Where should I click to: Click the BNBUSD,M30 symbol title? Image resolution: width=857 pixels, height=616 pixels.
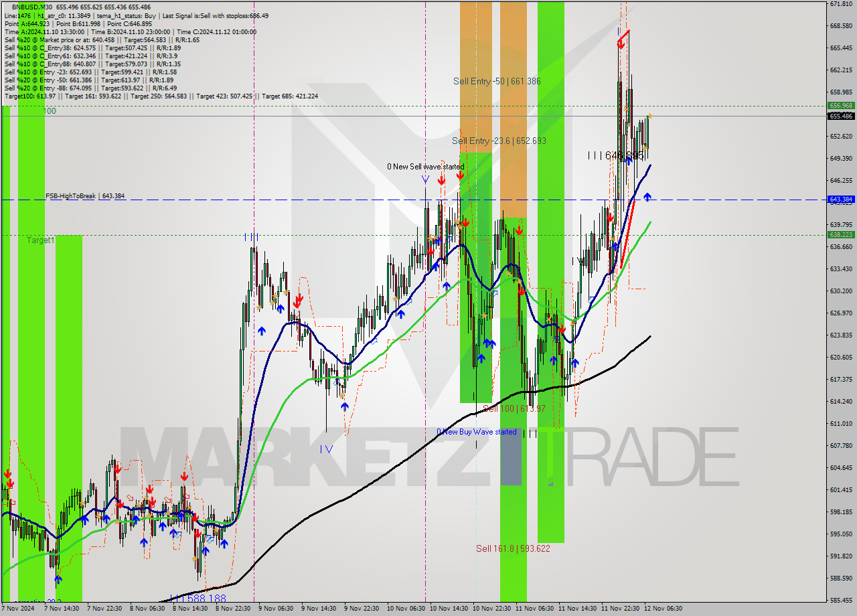[x=33, y=7]
